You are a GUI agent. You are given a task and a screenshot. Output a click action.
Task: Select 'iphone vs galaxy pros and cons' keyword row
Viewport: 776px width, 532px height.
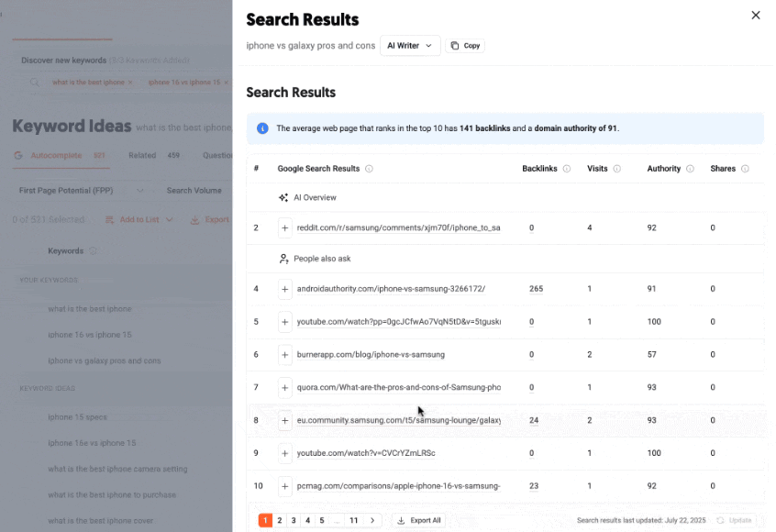[105, 360]
